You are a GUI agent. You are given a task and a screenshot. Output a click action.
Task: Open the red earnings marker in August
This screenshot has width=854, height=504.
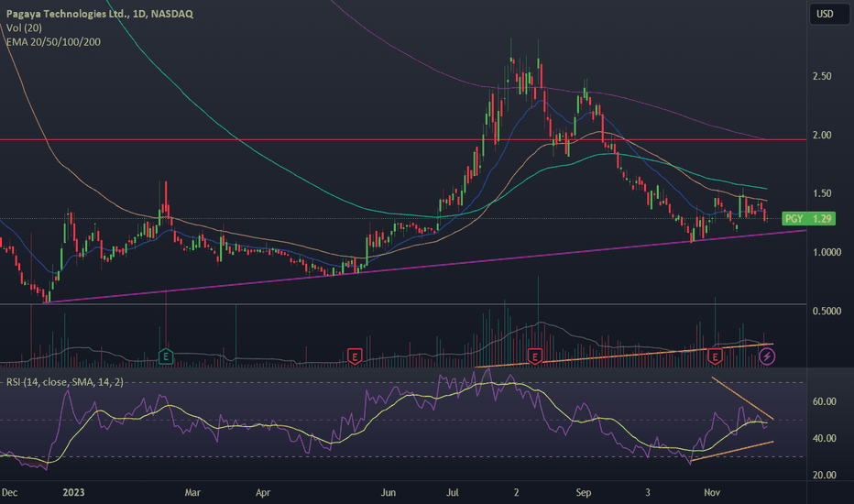[535, 356]
